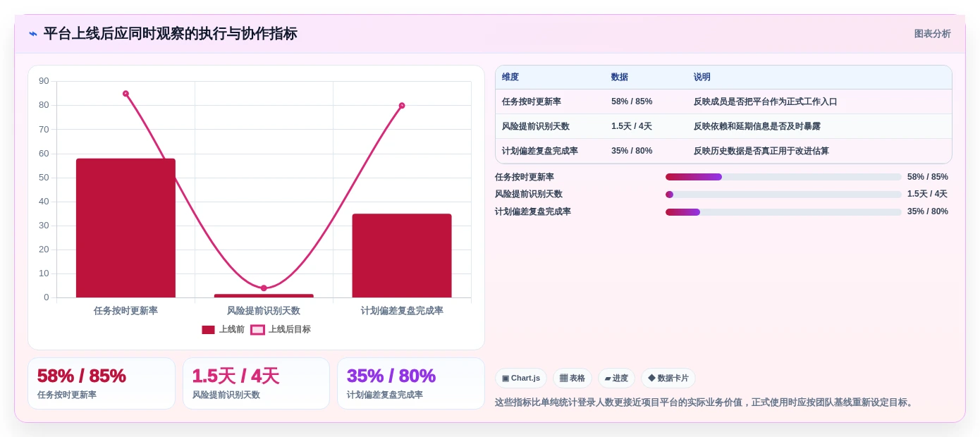Viewport: 980px width, 437px height.
Task: Click 反映成员是否把平台作为正式工作入口 description
Action: coord(766,101)
